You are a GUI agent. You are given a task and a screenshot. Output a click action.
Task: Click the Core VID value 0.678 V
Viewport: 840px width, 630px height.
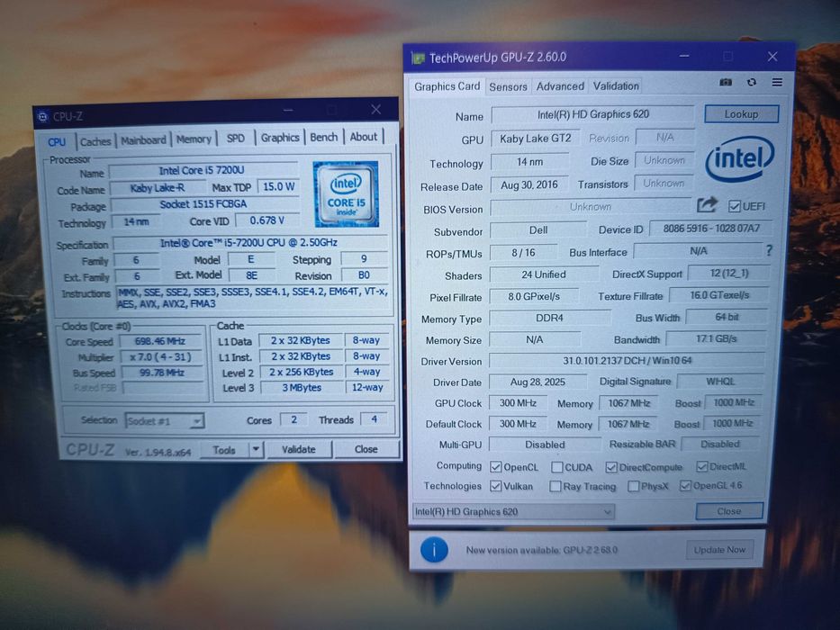pyautogui.click(x=266, y=220)
